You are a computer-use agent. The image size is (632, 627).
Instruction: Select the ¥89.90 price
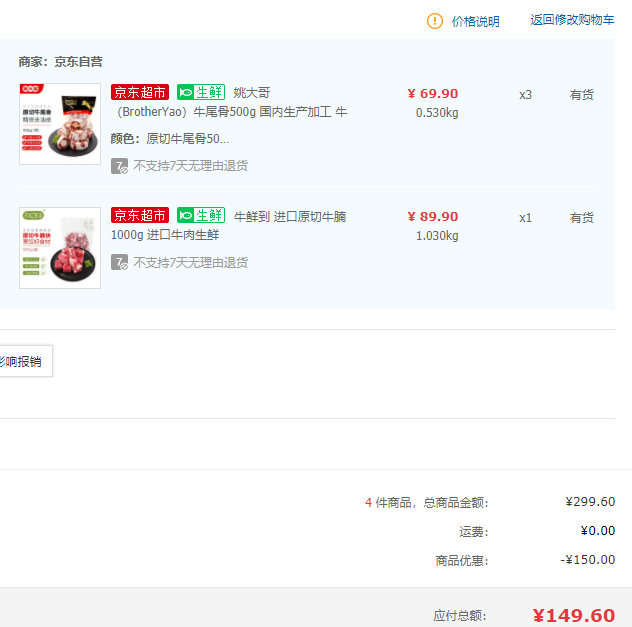point(432,216)
